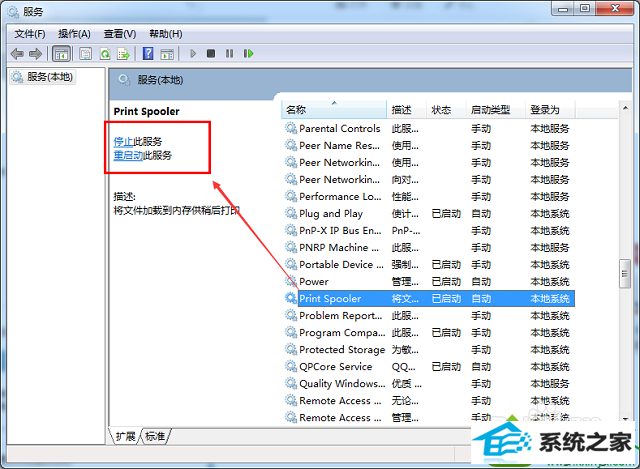The height and width of the screenshot is (469, 640).
Task: Click the Forward arrow toolbar icon
Action: pos(36,53)
